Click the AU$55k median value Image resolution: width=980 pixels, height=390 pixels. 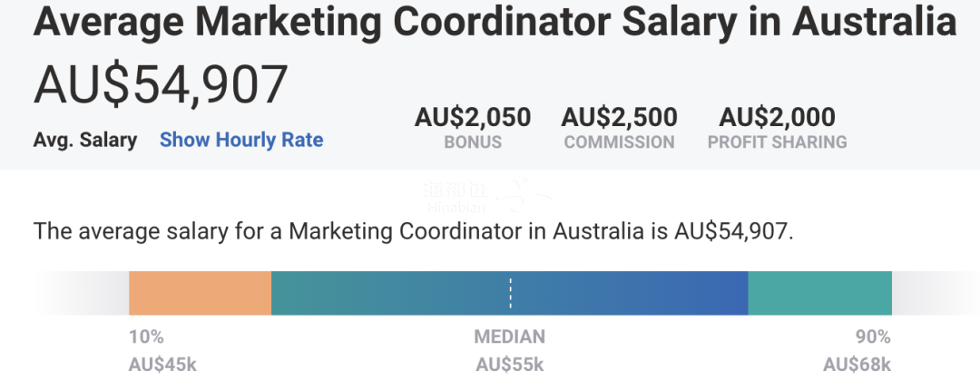pos(509,364)
